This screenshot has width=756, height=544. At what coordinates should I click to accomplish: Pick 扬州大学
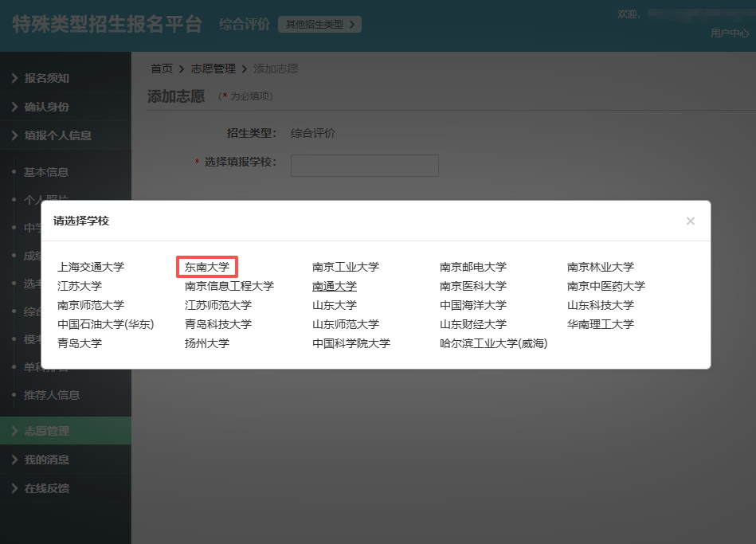pos(207,343)
